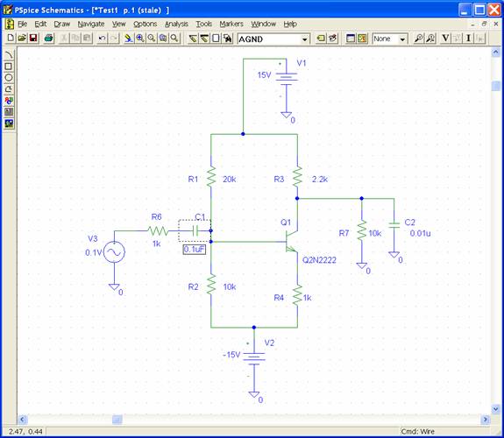The height and width of the screenshot is (438, 504).
Task: Save the schematic with the floppy icon
Action: (33, 39)
